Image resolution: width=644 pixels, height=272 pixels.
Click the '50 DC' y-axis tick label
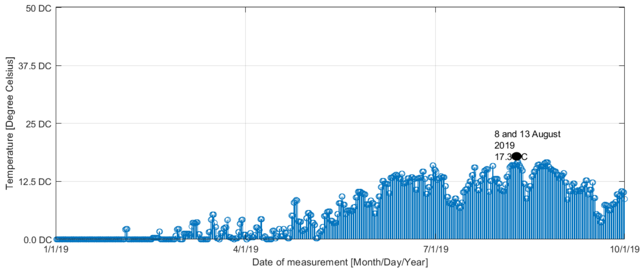[38, 8]
